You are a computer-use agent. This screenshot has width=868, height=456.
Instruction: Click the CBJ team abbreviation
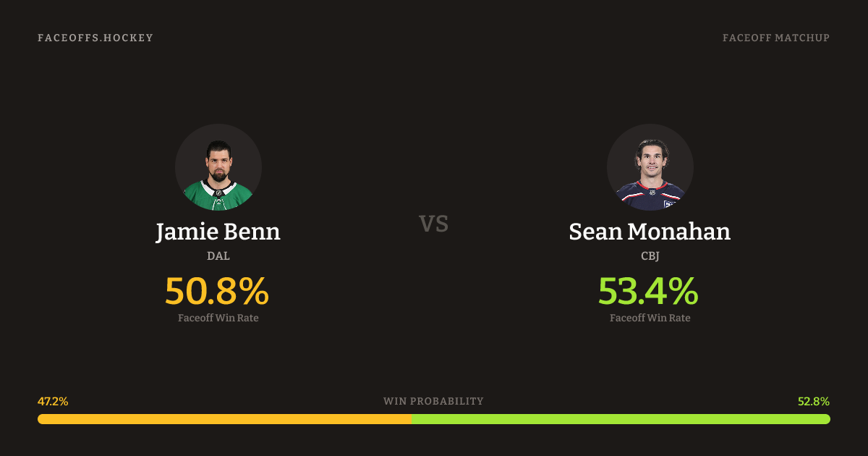[x=650, y=256]
